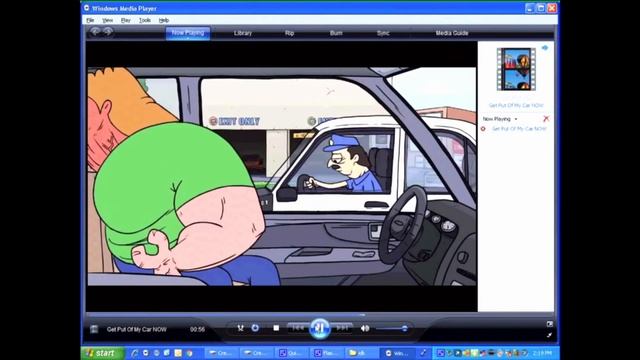The height and width of the screenshot is (360, 640).
Task: Switch to the first Cre... taskbar window
Action: point(221,353)
